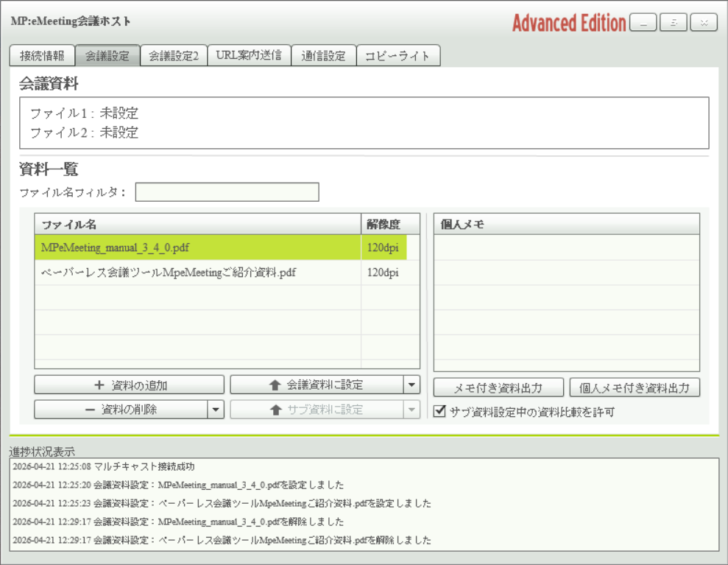Select the 通信設定 tab
728x565 pixels.
(x=323, y=56)
